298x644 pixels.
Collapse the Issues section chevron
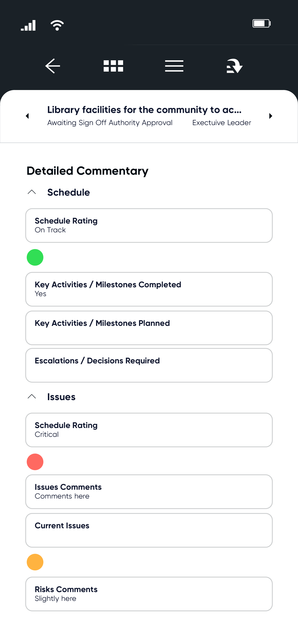(32, 396)
